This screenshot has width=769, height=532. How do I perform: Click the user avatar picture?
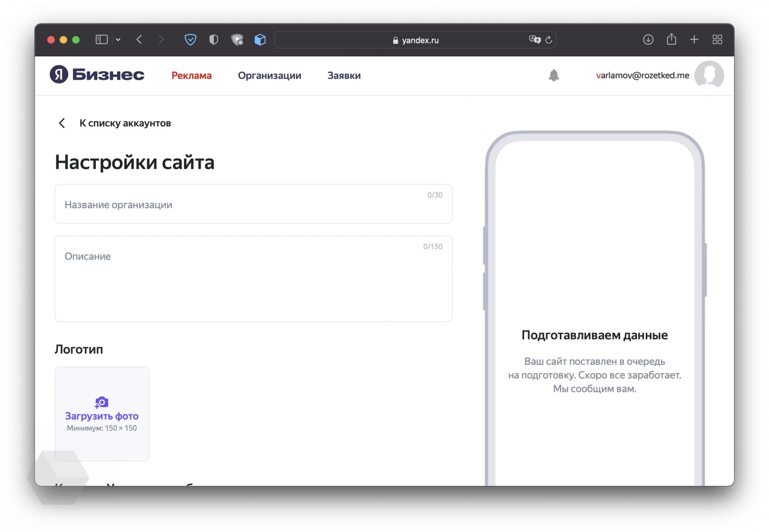click(x=709, y=75)
